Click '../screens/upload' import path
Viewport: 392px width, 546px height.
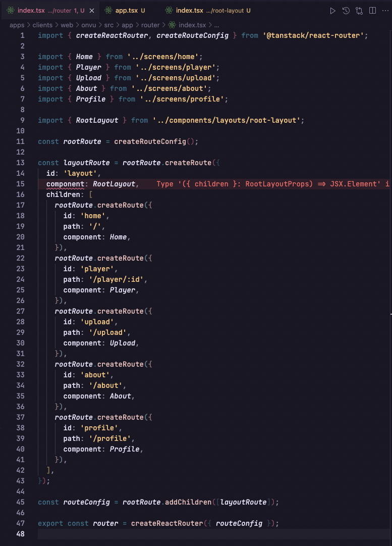175,78
